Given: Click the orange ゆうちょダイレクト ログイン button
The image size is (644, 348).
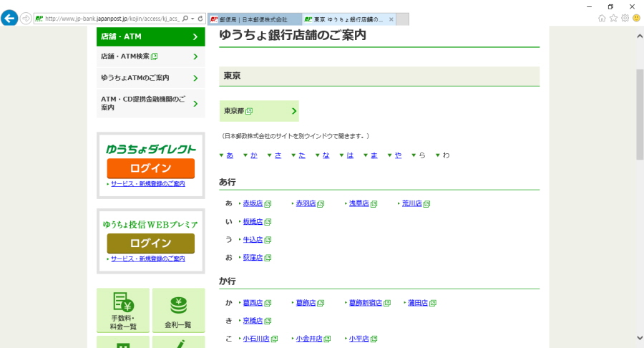Looking at the screenshot, I should coord(151,168).
